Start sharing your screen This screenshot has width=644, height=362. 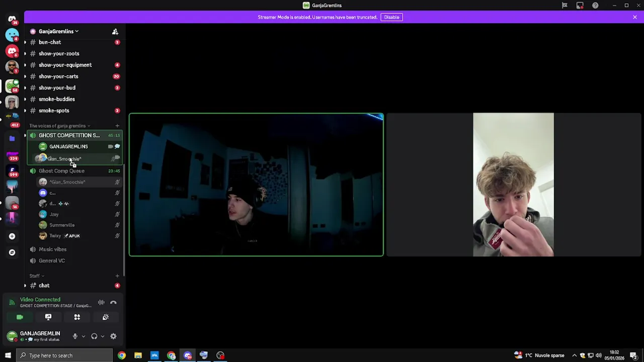48,317
